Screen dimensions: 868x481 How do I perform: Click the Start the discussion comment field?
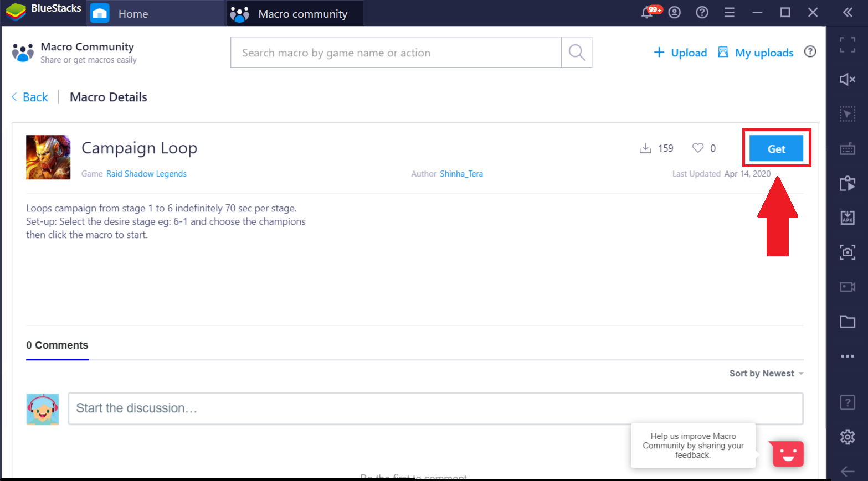coord(435,408)
